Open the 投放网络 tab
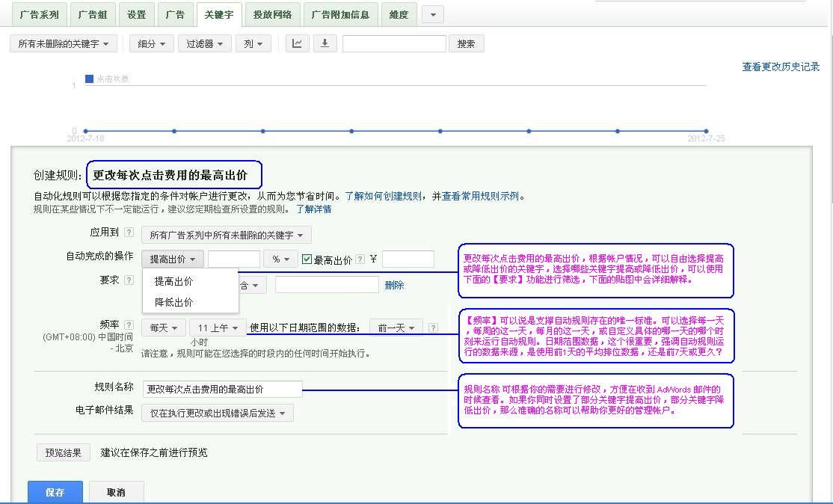Viewport: 833px width, 504px height. point(272,15)
